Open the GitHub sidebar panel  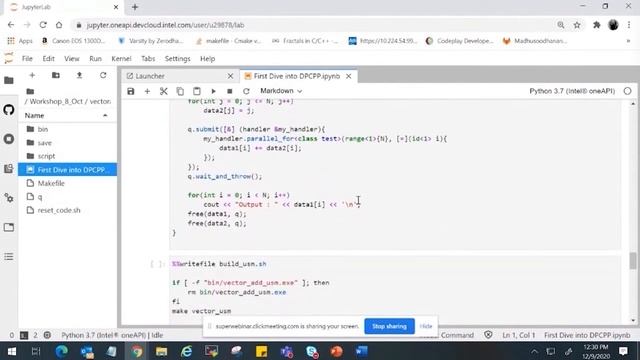click(9, 110)
